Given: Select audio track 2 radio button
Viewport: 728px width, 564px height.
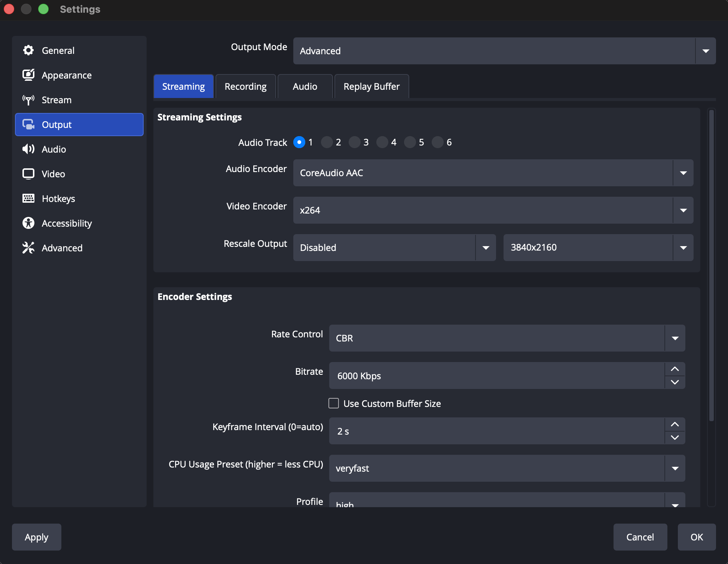Looking at the screenshot, I should [327, 142].
